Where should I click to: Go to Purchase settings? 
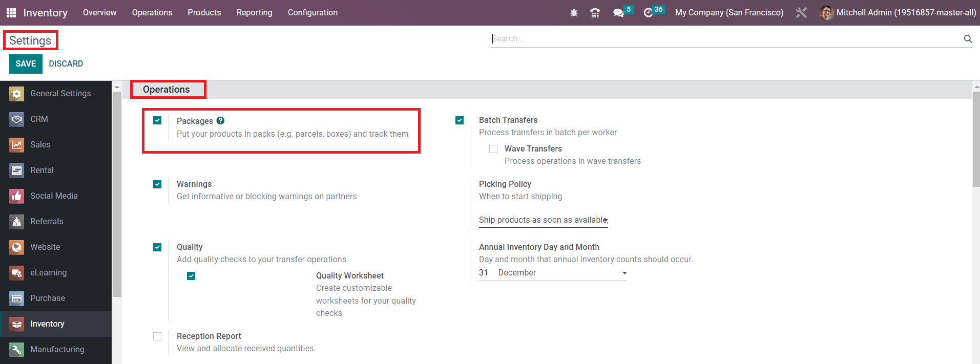click(x=56, y=298)
